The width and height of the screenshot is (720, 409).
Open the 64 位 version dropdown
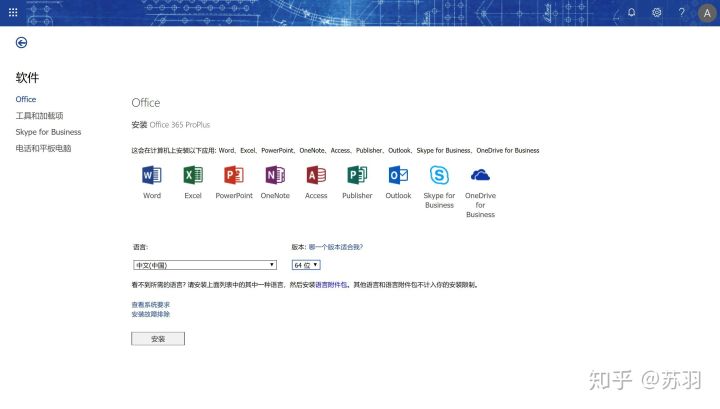(x=306, y=265)
